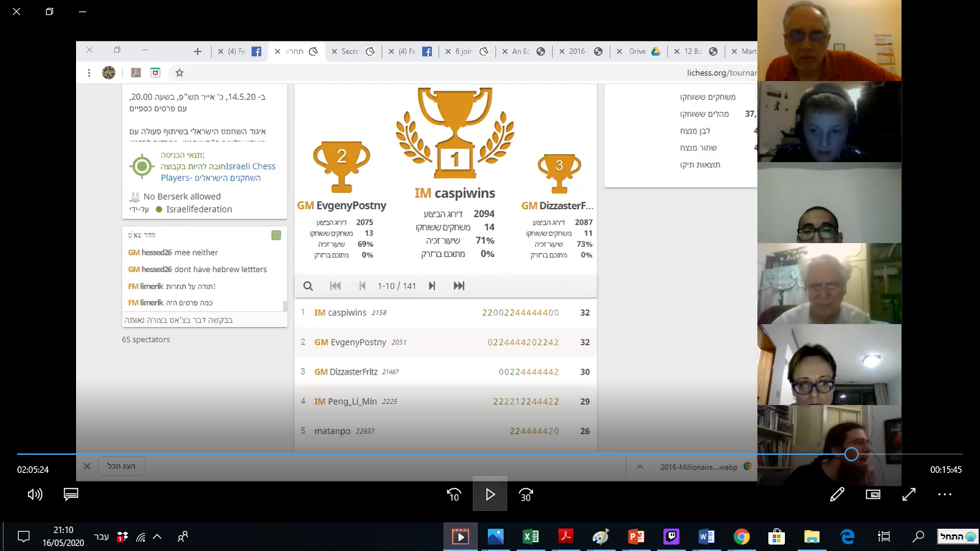Switch the input language indicator
980x551 pixels.
coord(102,537)
